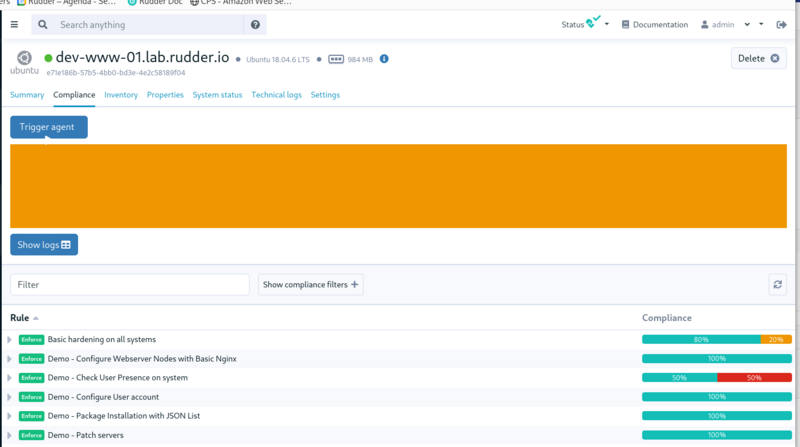Click the admin user avatar icon

point(705,24)
